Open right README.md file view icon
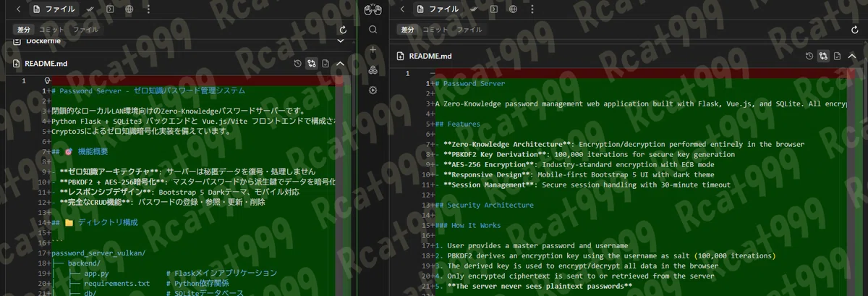The height and width of the screenshot is (296, 868). [x=838, y=56]
